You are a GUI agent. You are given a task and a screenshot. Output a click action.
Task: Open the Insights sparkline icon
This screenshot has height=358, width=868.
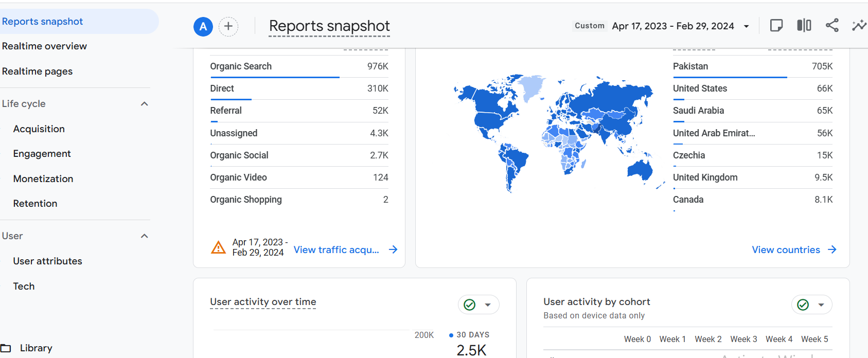(x=859, y=25)
